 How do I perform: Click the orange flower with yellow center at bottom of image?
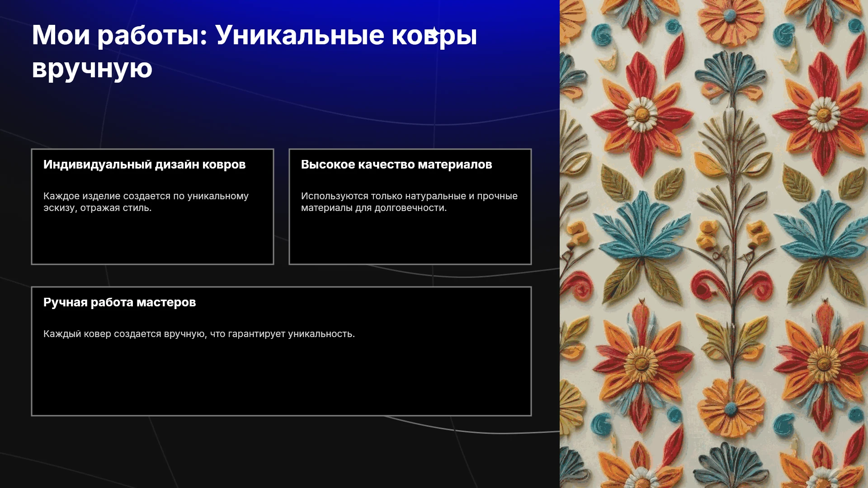pos(641,361)
